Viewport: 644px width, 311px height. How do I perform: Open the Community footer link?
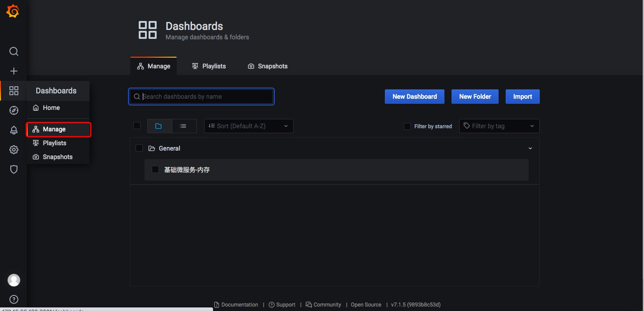[x=324, y=305]
